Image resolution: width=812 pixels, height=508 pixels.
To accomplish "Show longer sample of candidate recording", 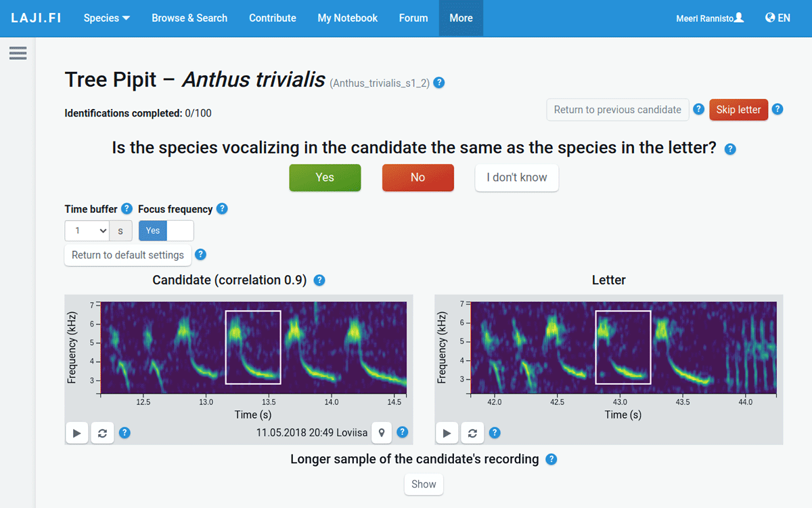I will click(x=424, y=484).
